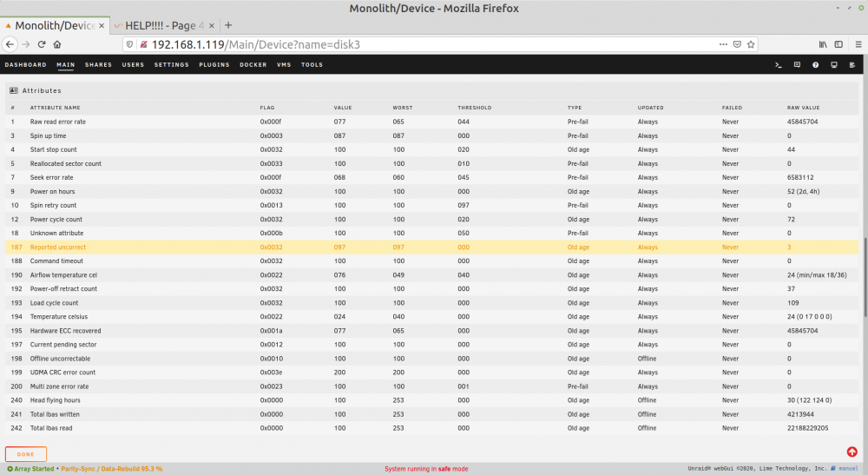Click the 'Seek error rate' attribute name
Viewport: 868px width, 475px height.
51,178
